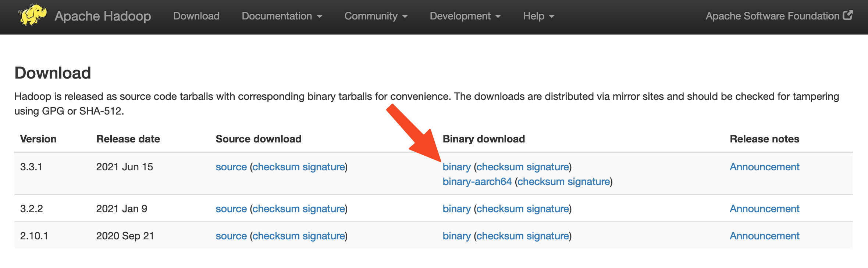This screenshot has width=868, height=268.
Task: Open the 3.2.2 binary signature
Action: coord(548,209)
